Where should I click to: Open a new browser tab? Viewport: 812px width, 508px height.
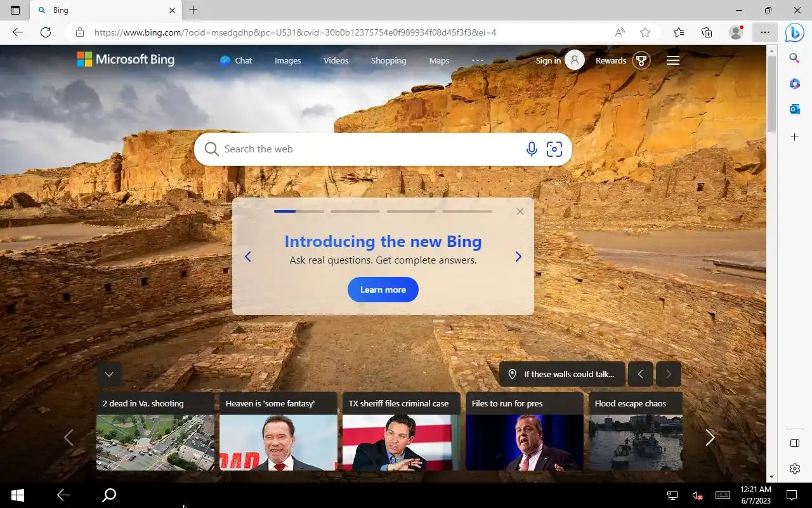pos(193,10)
